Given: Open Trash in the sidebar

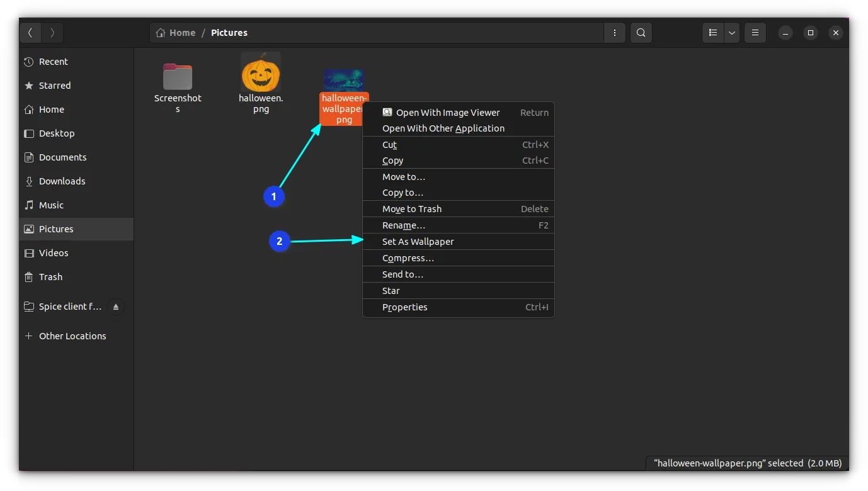Looking at the screenshot, I should click(50, 277).
